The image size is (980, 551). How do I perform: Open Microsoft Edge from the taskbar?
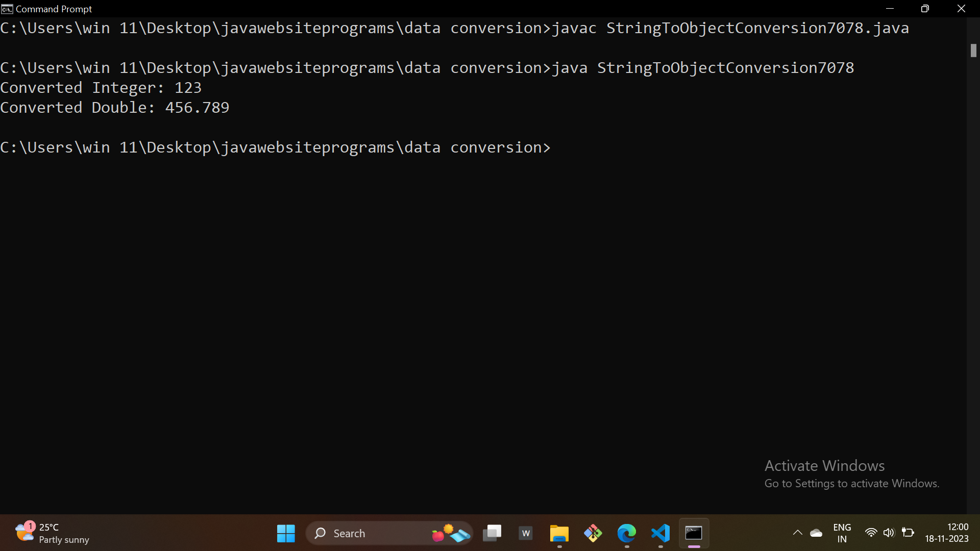pyautogui.click(x=627, y=533)
